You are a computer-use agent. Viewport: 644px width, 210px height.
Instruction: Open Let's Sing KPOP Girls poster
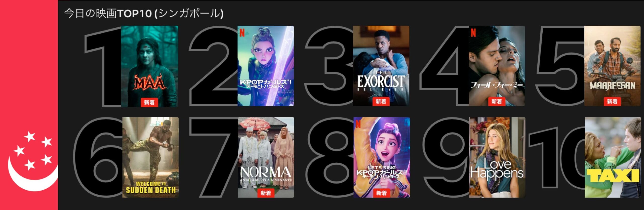click(x=382, y=157)
